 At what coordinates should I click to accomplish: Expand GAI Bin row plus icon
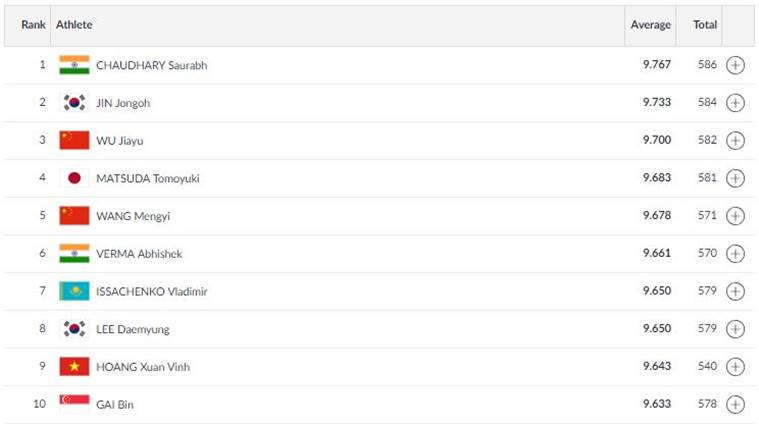(735, 404)
